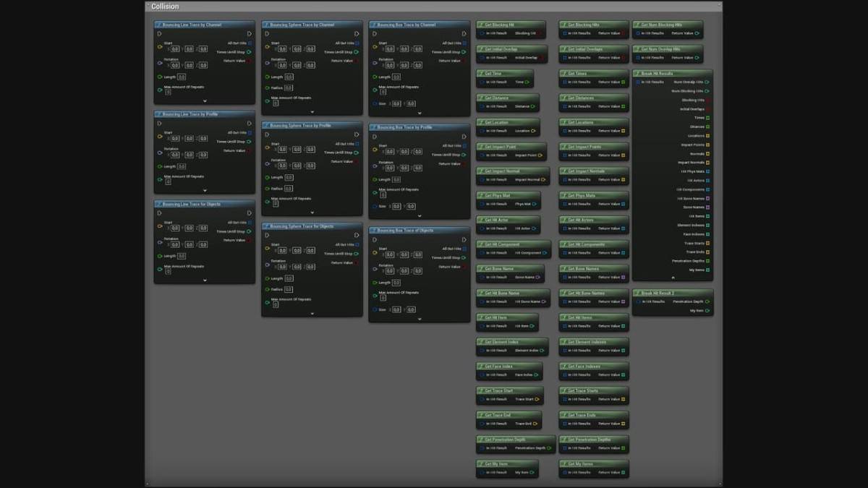Select Rotation pin on Bouncing Line Trace by Profile
This screenshot has width=868, height=488.
(x=160, y=153)
